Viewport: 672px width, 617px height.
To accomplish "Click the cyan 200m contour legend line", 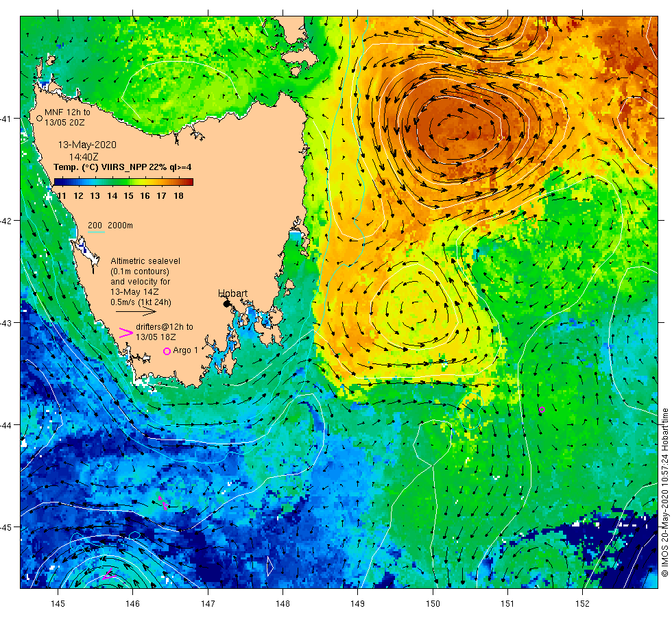I will point(96,232).
